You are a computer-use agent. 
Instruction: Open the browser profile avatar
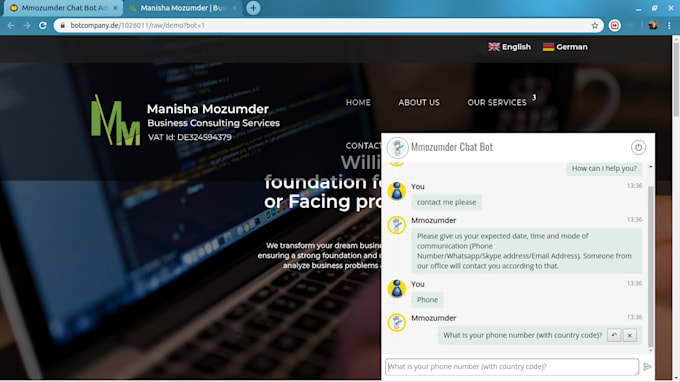653,26
